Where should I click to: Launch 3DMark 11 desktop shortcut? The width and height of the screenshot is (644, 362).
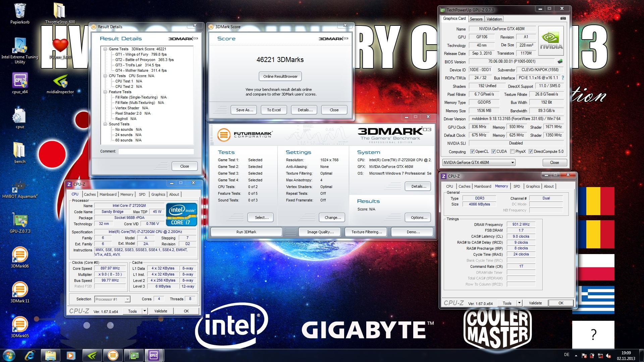[20, 293]
